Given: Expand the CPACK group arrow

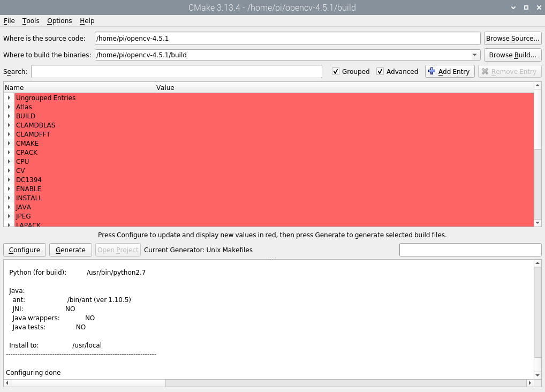Looking at the screenshot, I should 9,152.
